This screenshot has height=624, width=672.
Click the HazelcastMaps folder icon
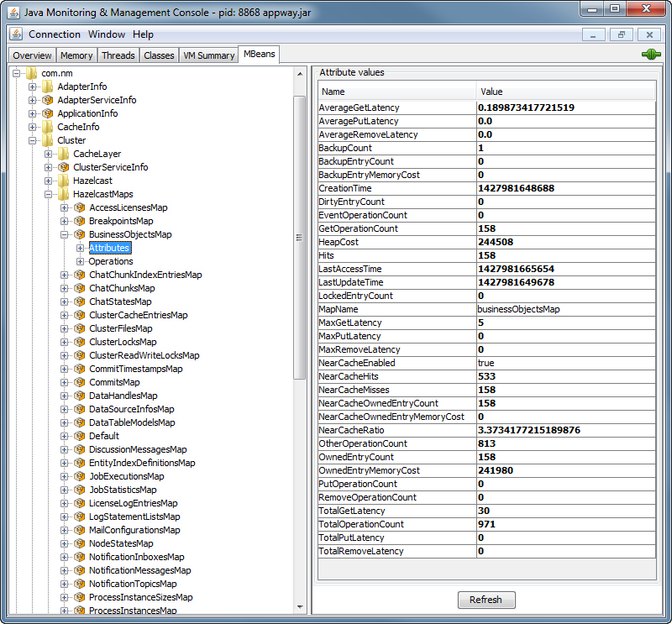64,194
